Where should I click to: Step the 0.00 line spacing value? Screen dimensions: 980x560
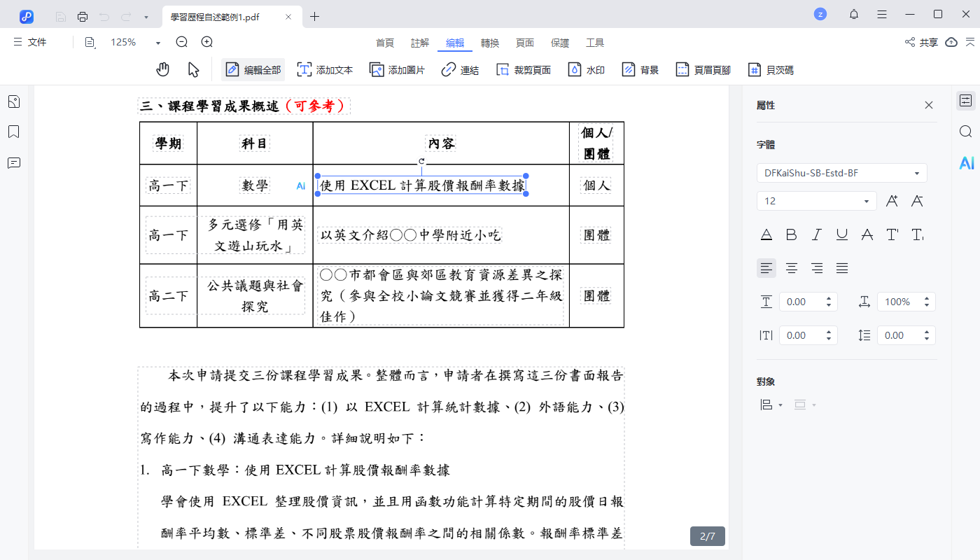pos(927,335)
